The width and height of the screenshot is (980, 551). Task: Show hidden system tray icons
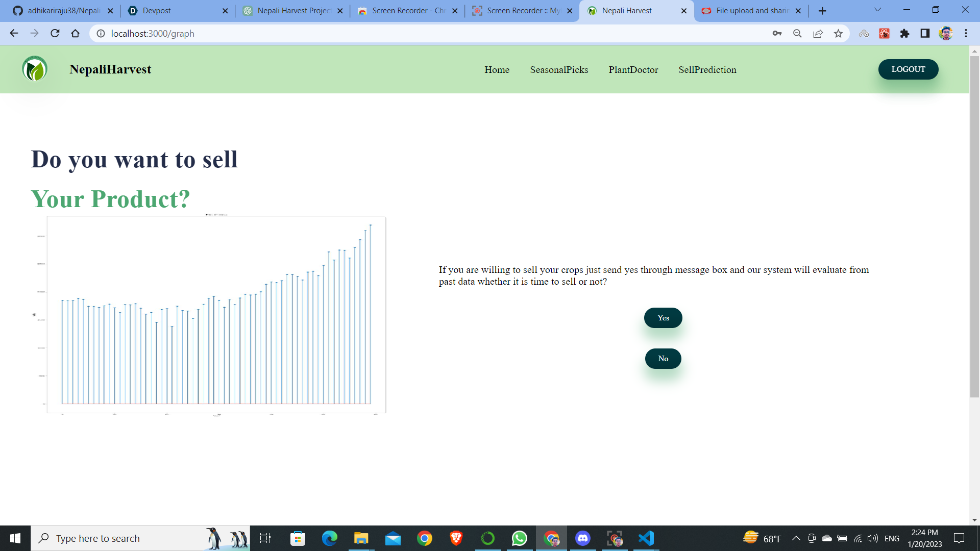(796, 538)
